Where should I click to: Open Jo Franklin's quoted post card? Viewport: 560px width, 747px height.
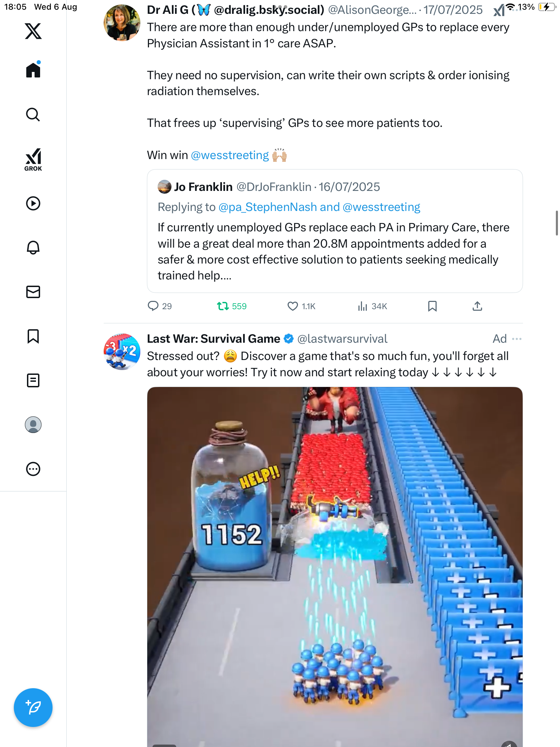(335, 251)
